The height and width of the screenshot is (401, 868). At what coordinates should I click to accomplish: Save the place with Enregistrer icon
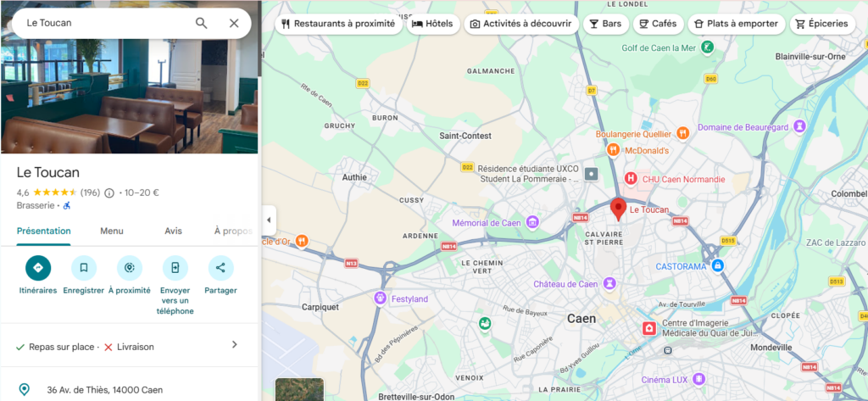(x=84, y=268)
